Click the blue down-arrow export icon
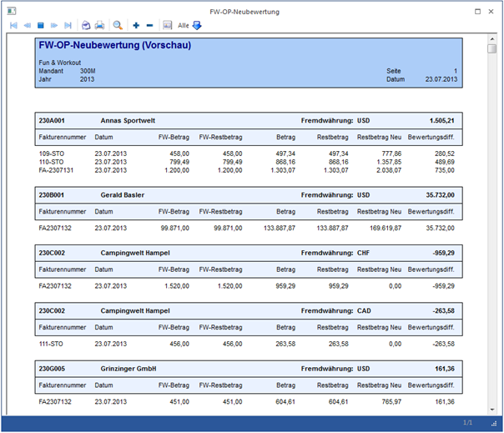Image resolution: width=504 pixels, height=433 pixels. (197, 26)
